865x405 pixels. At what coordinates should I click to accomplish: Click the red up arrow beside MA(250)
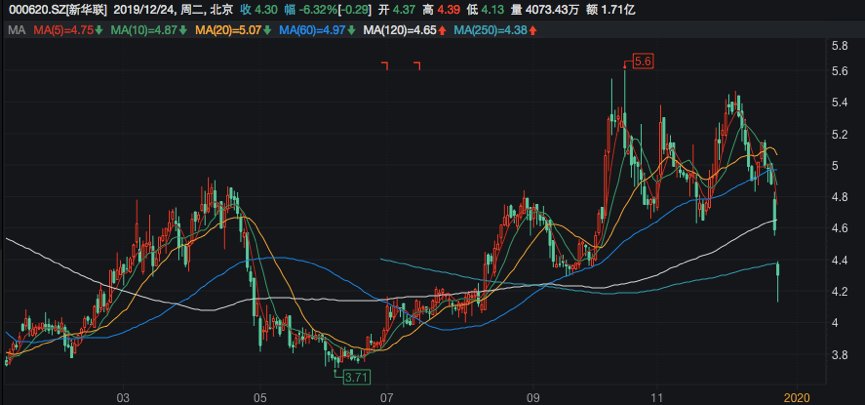coord(533,31)
